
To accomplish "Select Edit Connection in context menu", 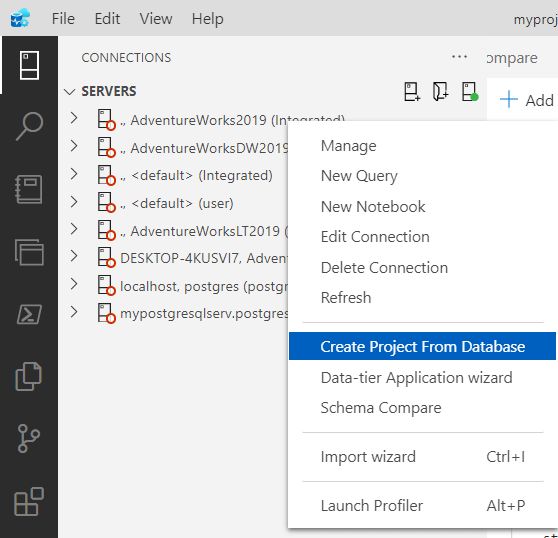I will coord(422,237).
